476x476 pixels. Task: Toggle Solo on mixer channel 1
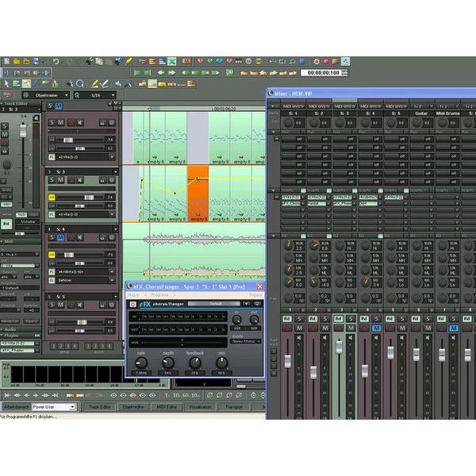[x=298, y=319]
